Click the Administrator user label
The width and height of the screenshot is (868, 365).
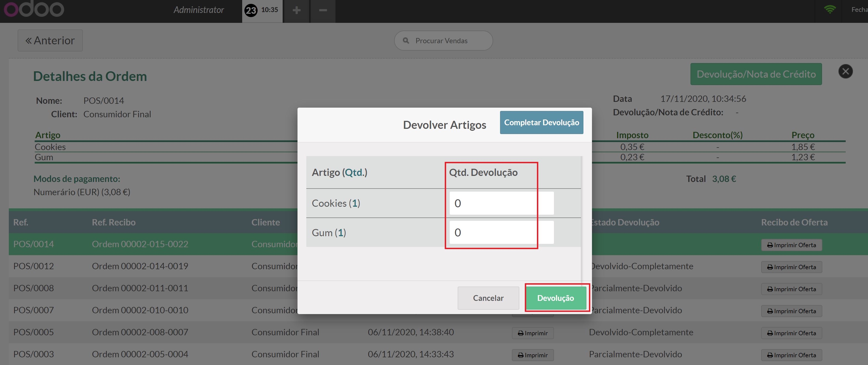click(198, 10)
